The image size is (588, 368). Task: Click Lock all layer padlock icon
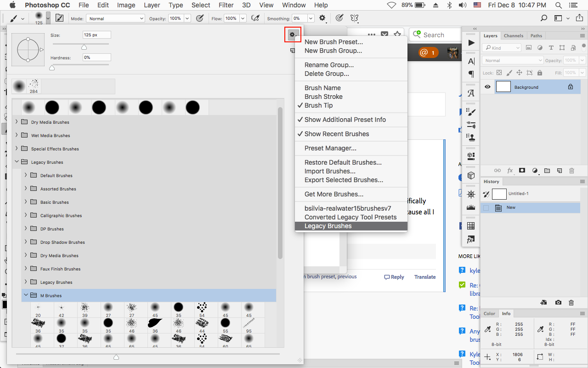click(540, 73)
